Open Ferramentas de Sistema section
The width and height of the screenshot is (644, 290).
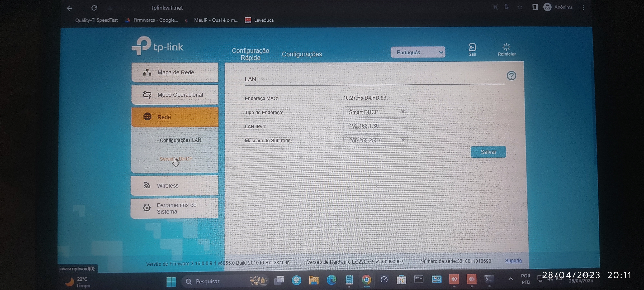(175, 208)
